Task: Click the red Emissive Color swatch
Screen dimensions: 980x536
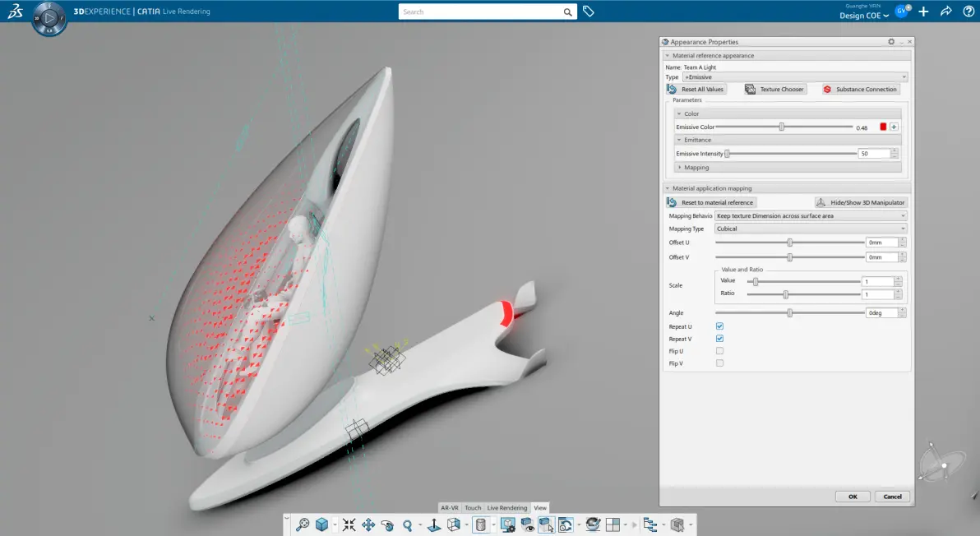Action: (882, 127)
